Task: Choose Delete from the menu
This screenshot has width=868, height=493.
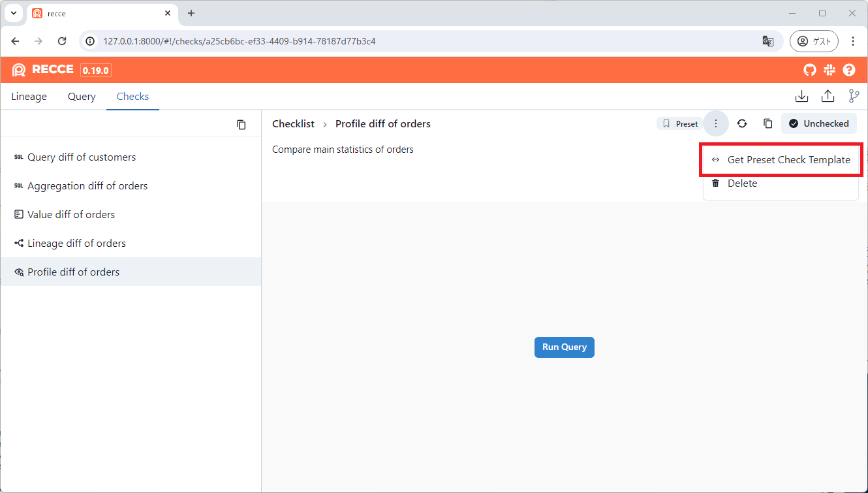Action: [781, 183]
